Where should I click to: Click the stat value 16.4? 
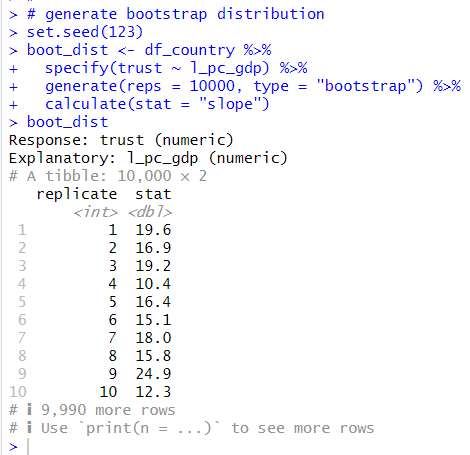153,302
